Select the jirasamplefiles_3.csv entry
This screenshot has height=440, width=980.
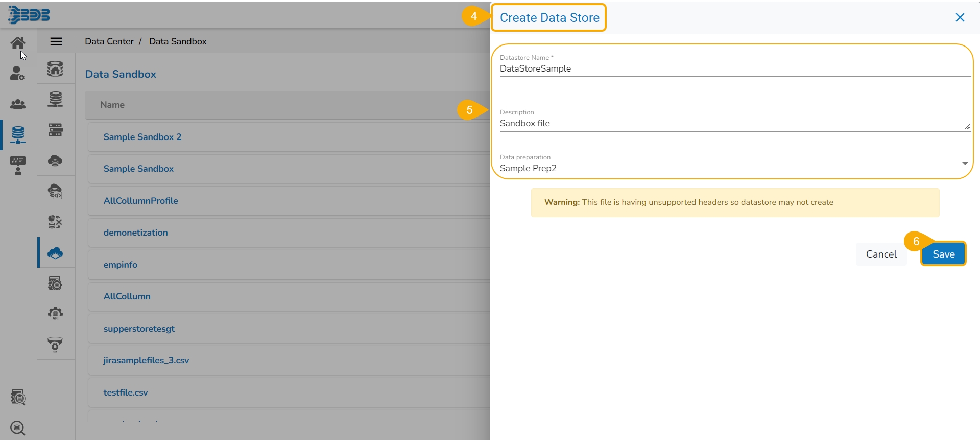[x=146, y=360]
